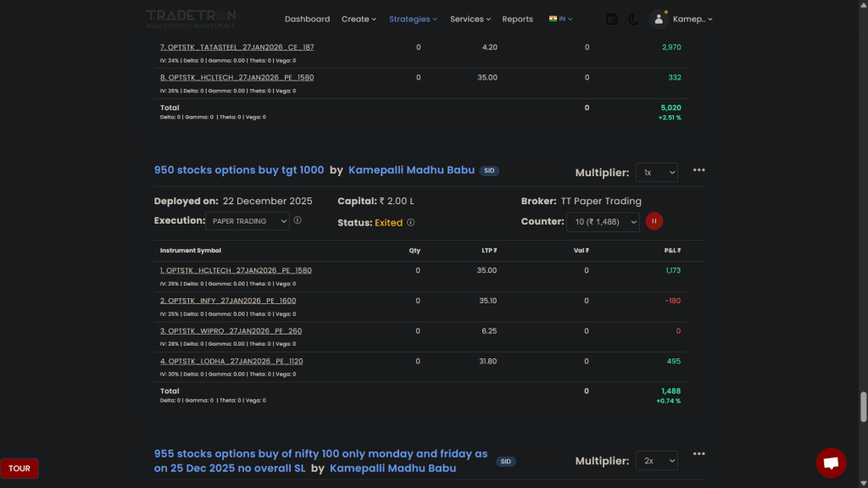Pause the 950 stocks strategy
Viewport: 868px width, 488px height.
tap(654, 221)
